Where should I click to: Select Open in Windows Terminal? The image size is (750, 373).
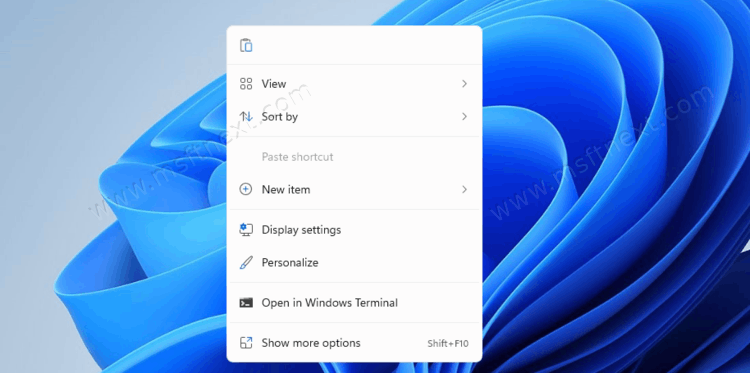(x=354, y=303)
